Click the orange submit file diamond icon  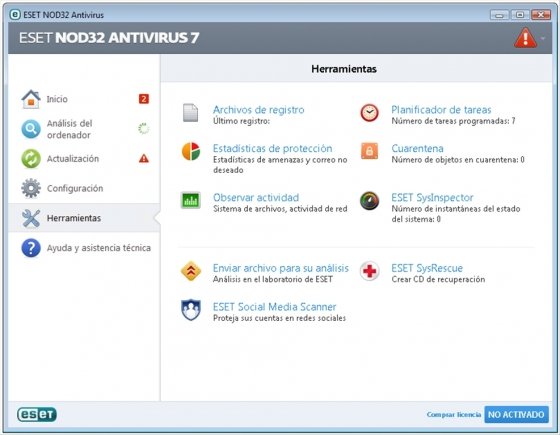point(191,271)
